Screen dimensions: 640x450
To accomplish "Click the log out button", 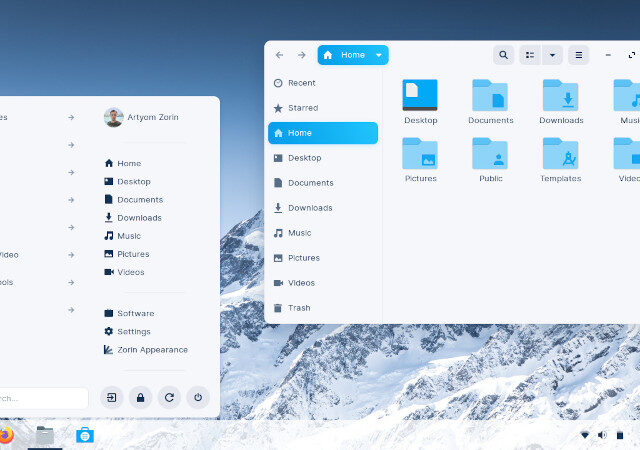I will click(x=112, y=397).
